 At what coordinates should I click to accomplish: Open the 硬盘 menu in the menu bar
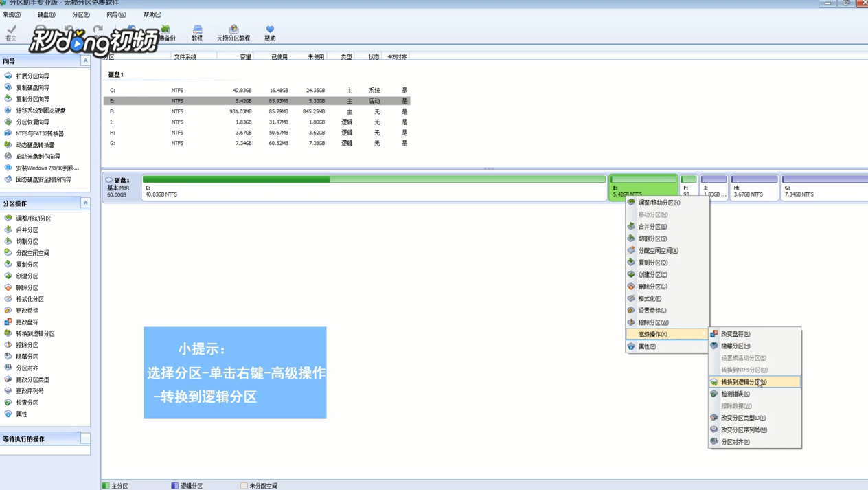tap(46, 14)
